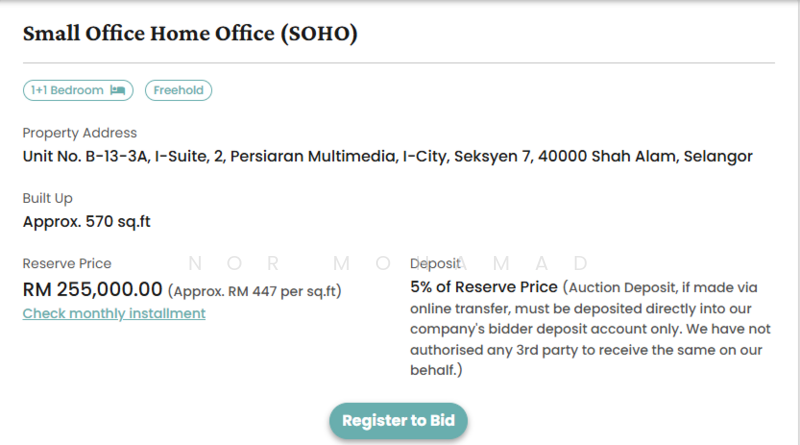Click the 'Approx. RM 447 per sq.ft' note

pos(255,291)
